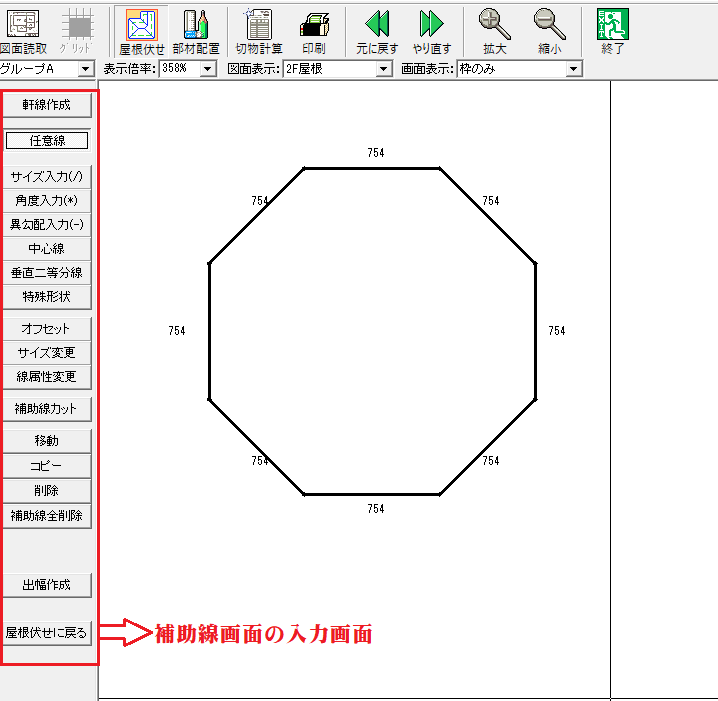Toggle the 任意線 button

(x=47, y=141)
